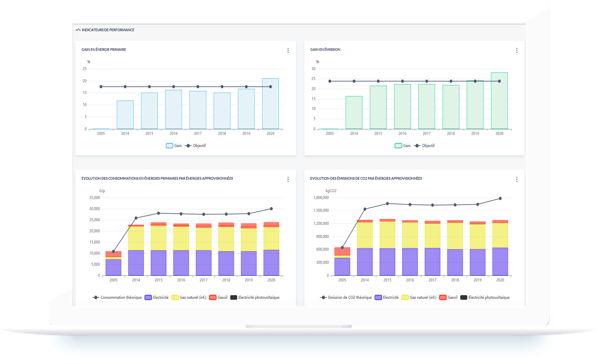Open the options menu of Gain en énergie primaire chart
The width and height of the screenshot is (597, 364).
tap(288, 50)
